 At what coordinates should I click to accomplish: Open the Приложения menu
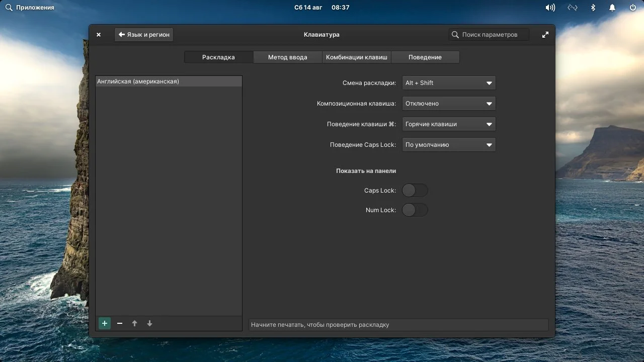click(30, 7)
